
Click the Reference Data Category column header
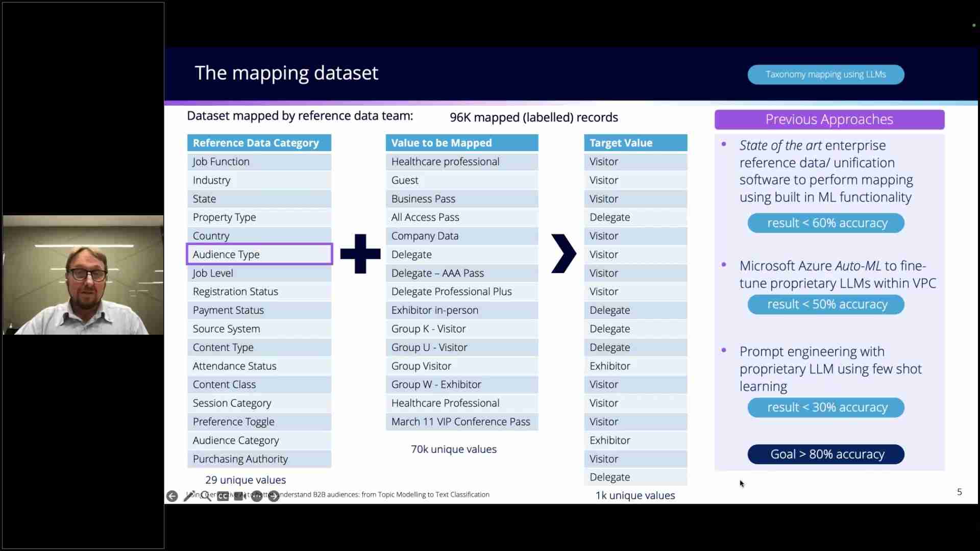pos(259,143)
